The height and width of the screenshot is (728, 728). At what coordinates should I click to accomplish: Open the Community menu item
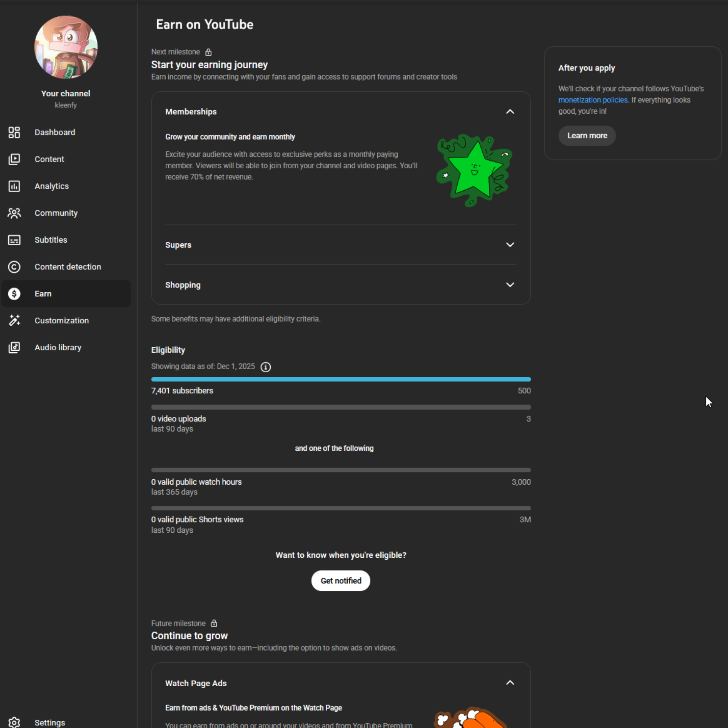56,213
